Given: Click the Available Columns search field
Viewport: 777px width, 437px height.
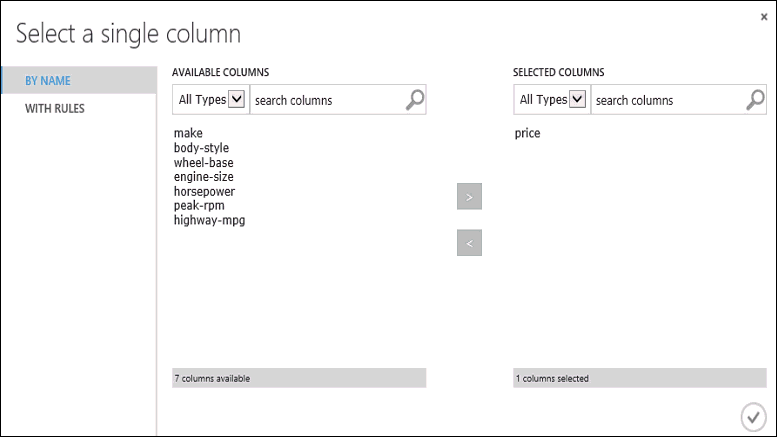Looking at the screenshot, I should [326, 100].
